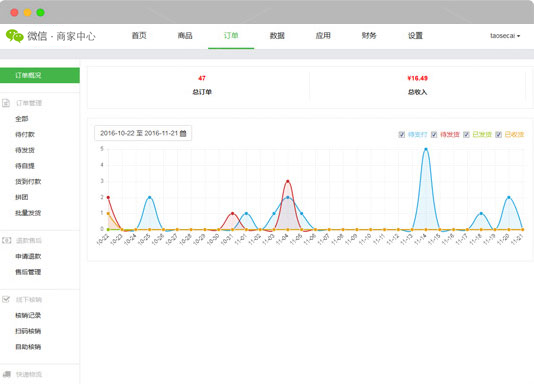
Task: Uncheck the blue 待支付 legend checkbox
Action: [402, 134]
